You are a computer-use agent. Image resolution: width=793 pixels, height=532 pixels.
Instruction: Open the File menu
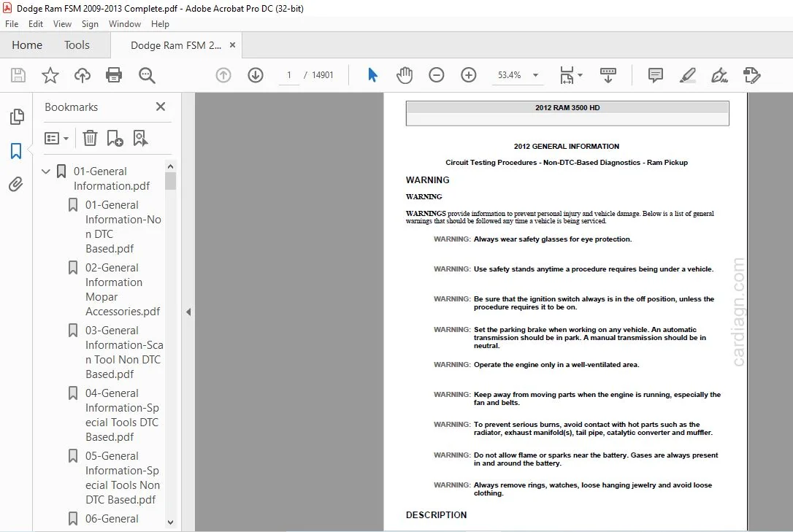[12, 24]
